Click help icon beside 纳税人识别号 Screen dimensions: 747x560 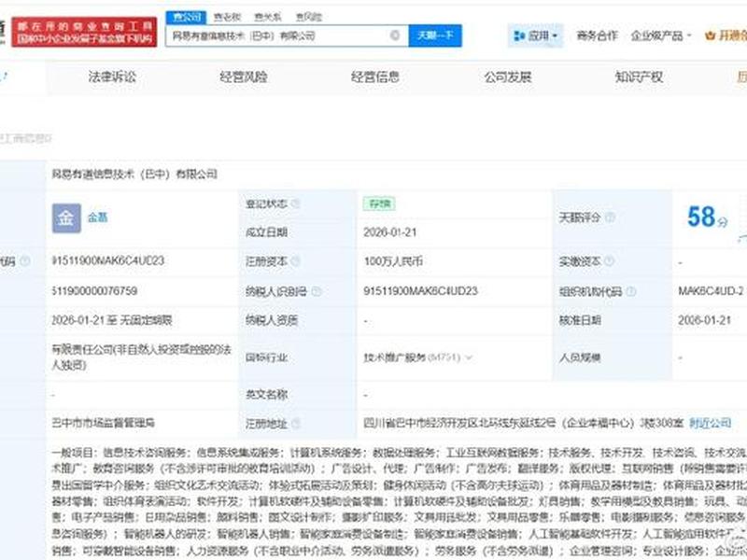(x=316, y=291)
